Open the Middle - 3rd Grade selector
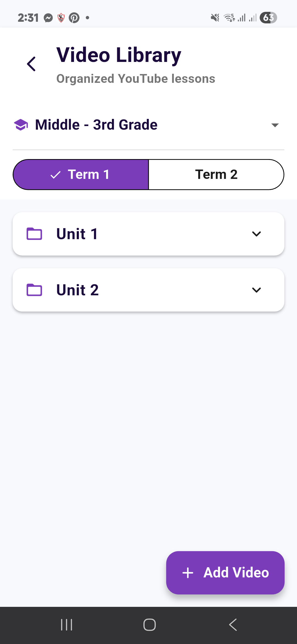The height and width of the screenshot is (644, 297). point(148,125)
